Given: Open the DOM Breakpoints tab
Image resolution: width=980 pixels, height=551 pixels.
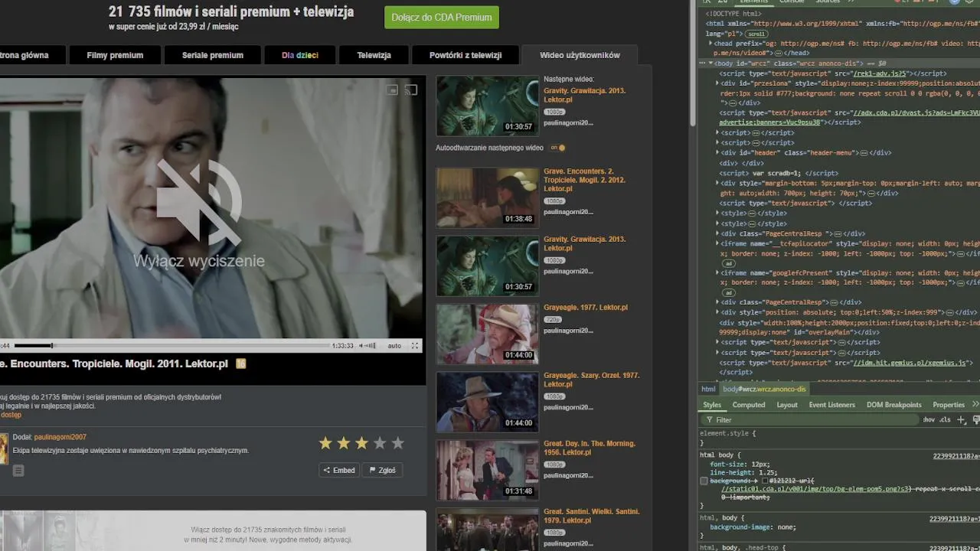Looking at the screenshot, I should (894, 405).
